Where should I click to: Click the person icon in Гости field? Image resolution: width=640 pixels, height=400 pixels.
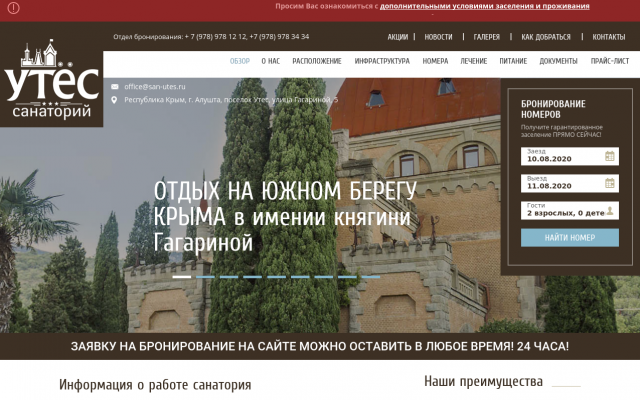point(610,211)
